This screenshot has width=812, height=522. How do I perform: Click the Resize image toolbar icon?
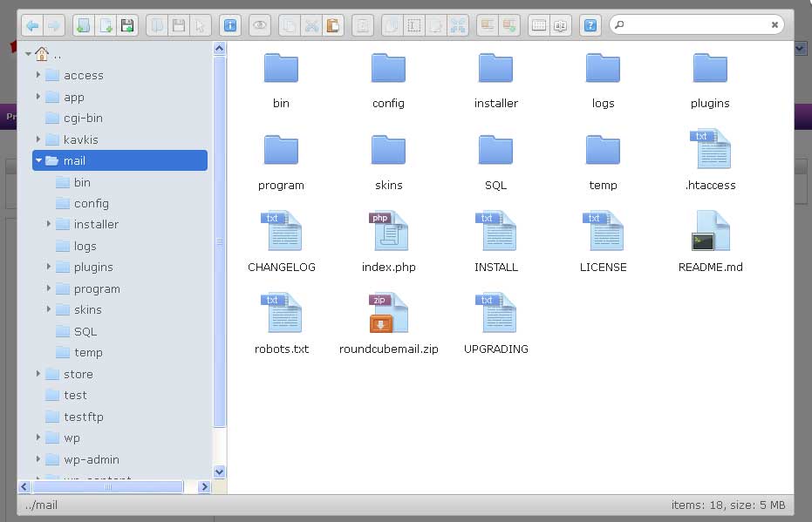458,25
